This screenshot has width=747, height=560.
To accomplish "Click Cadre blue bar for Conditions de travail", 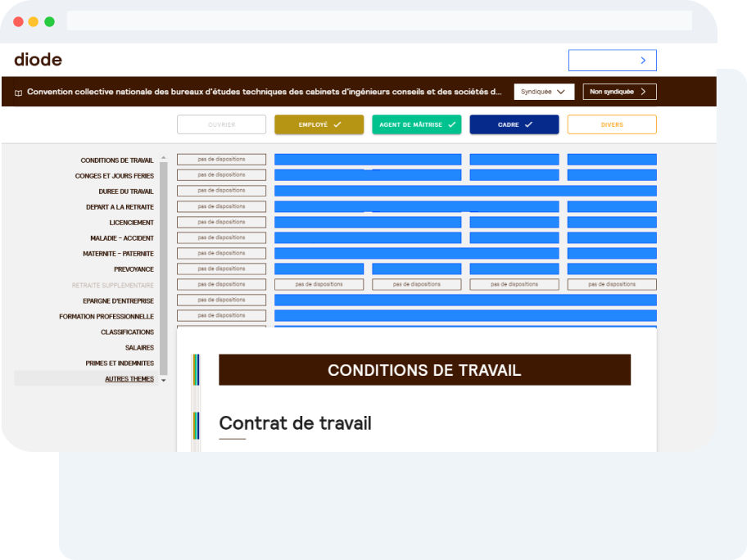I will 514,160.
